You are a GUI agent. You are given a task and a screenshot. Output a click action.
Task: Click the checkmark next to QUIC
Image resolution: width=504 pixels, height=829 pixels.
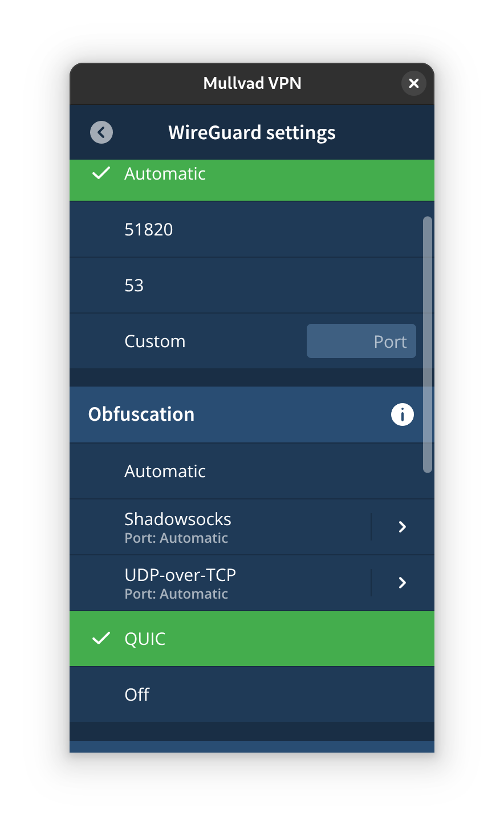[101, 639]
